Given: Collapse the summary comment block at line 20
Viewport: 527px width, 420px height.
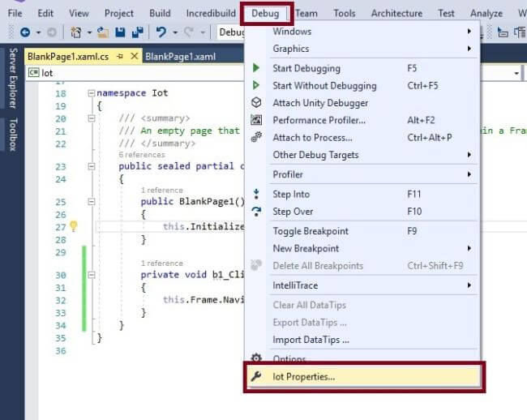Looking at the screenshot, I should click(x=91, y=118).
